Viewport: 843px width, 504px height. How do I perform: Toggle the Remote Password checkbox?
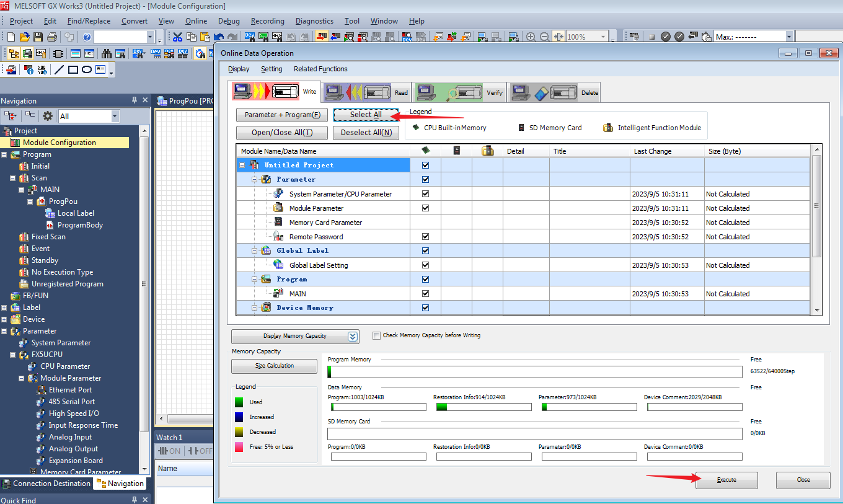pyautogui.click(x=425, y=237)
